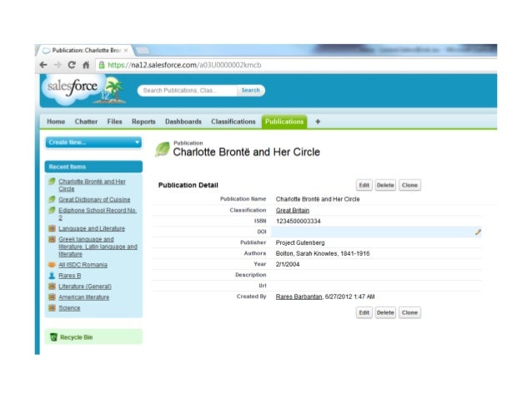The width and height of the screenshot is (532, 399).
Task: Select the Publications tab
Action: pyautogui.click(x=284, y=122)
